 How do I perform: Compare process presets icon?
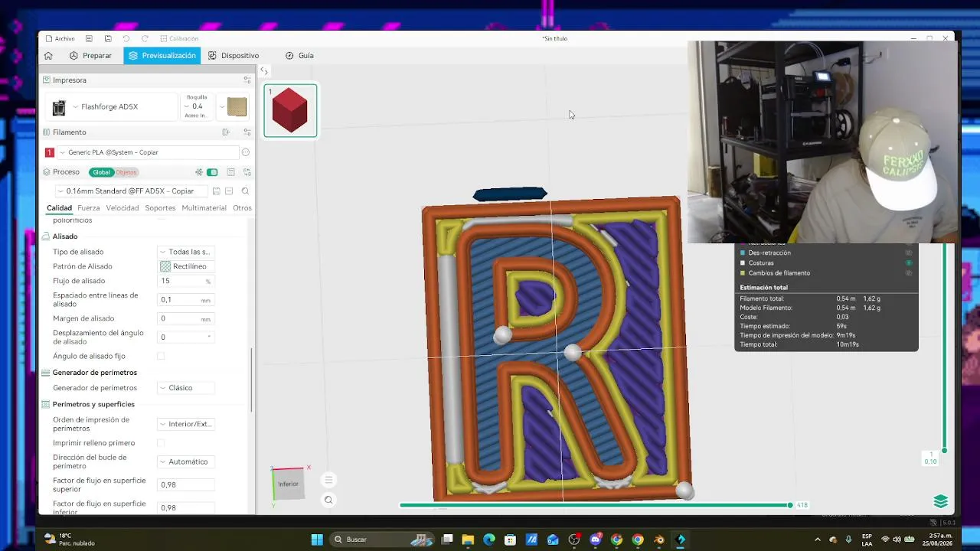pos(247,172)
